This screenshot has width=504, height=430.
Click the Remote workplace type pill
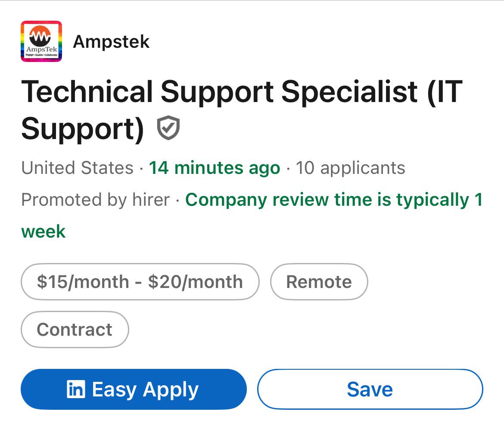click(x=319, y=282)
